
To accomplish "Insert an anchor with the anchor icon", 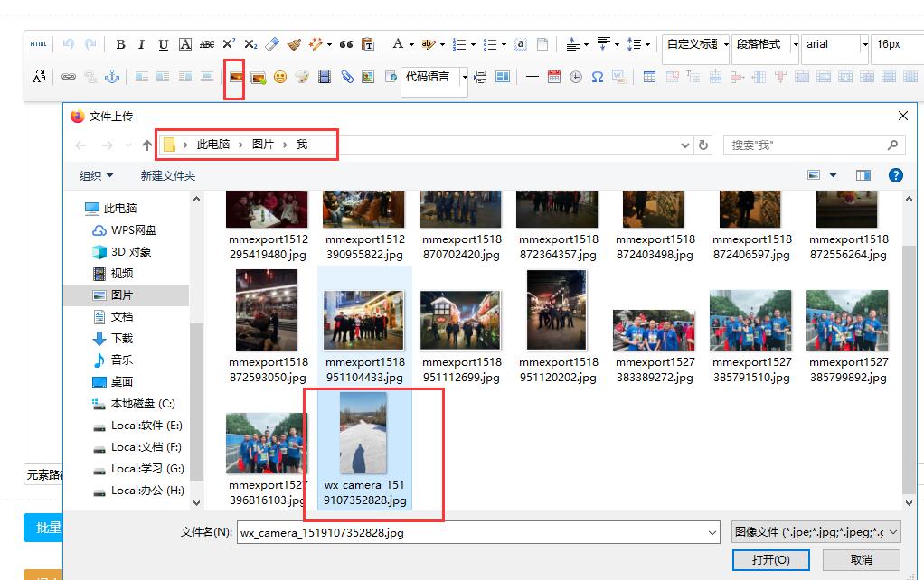I will click(x=112, y=78).
